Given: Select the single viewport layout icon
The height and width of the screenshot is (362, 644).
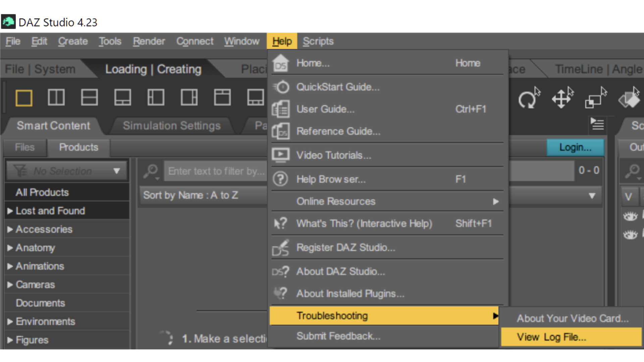Looking at the screenshot, I should tap(24, 98).
